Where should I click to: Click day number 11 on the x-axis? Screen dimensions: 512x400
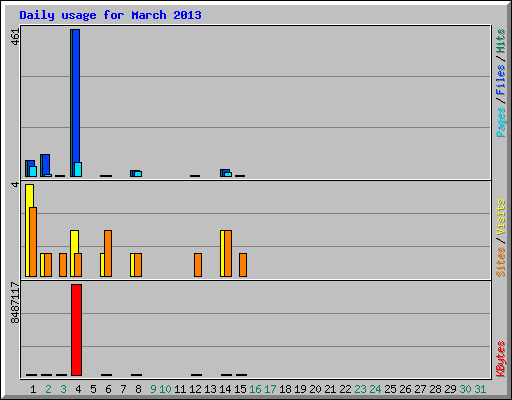(180, 389)
